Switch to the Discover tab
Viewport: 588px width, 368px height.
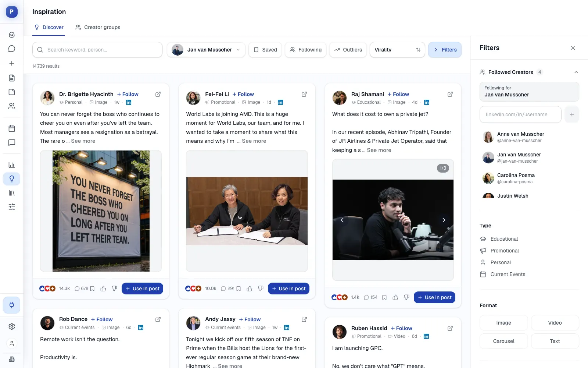pyautogui.click(x=49, y=27)
